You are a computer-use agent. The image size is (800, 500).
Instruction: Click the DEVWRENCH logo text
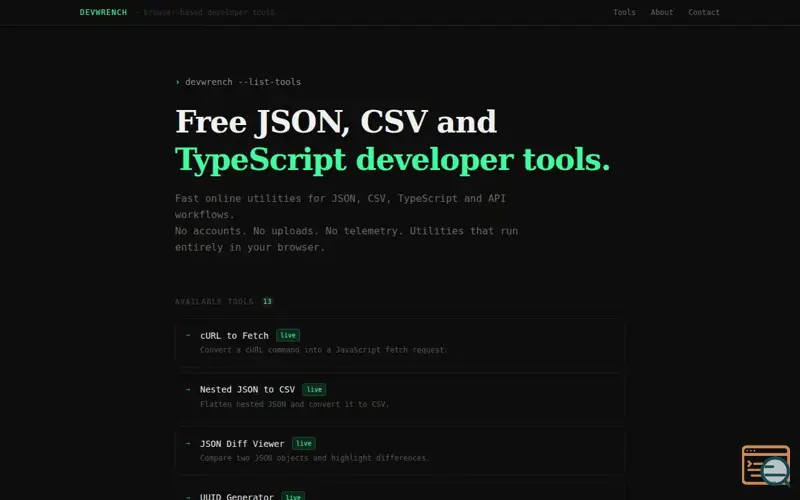[x=103, y=13]
